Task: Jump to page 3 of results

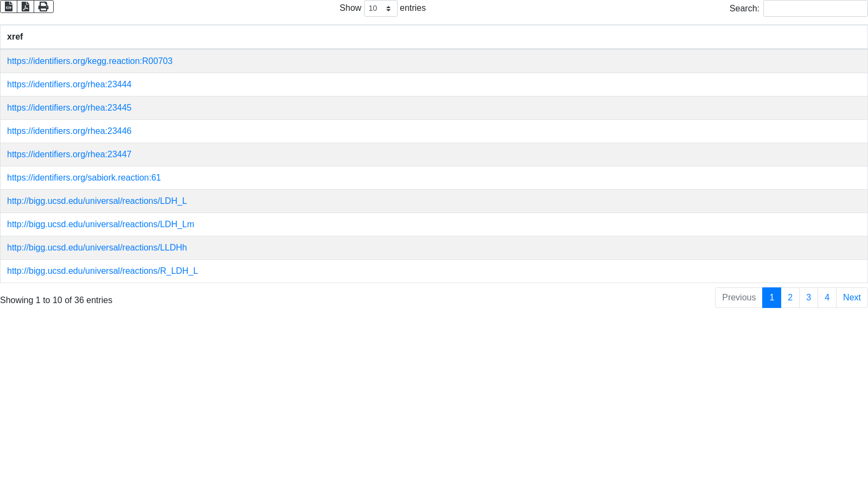Action: [x=808, y=298]
